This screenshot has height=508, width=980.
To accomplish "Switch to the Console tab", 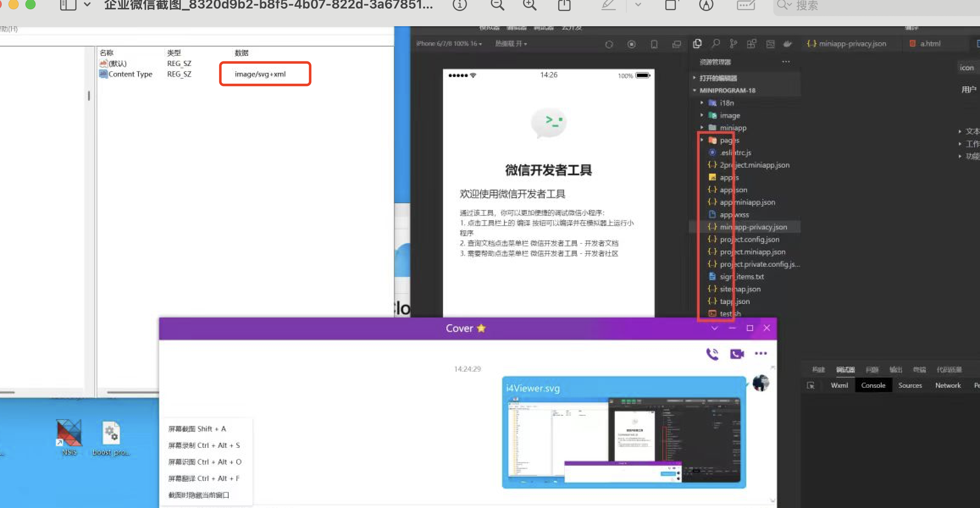I will click(x=873, y=385).
